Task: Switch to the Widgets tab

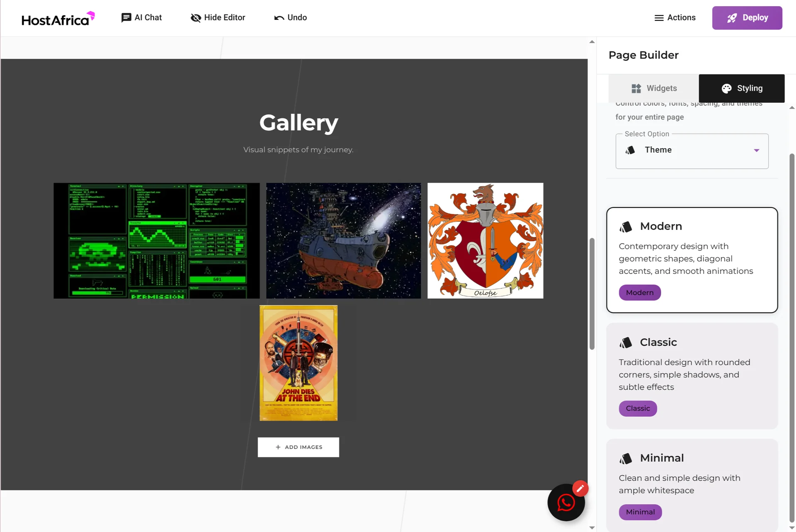Action: (x=653, y=88)
